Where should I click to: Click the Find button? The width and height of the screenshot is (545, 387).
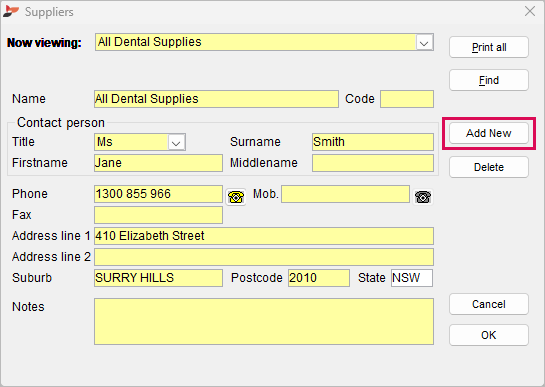coord(489,80)
